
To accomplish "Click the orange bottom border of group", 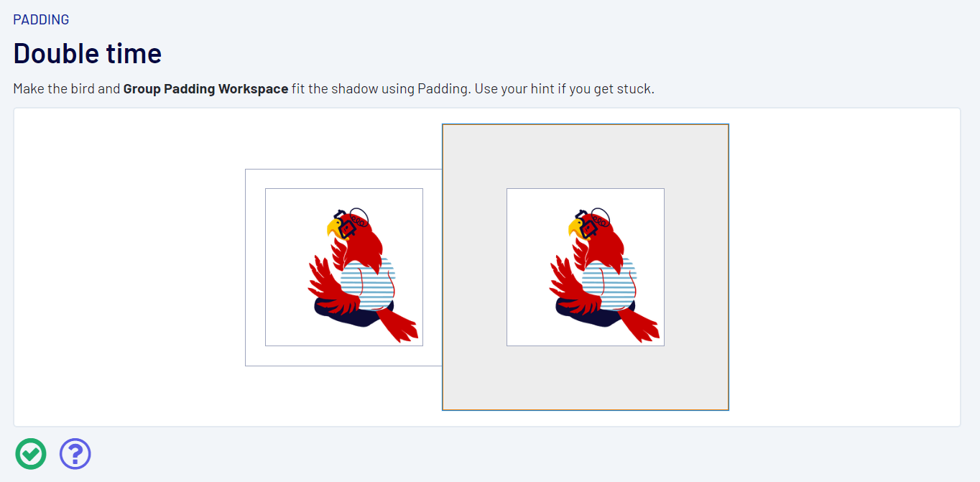I will tap(586, 410).
